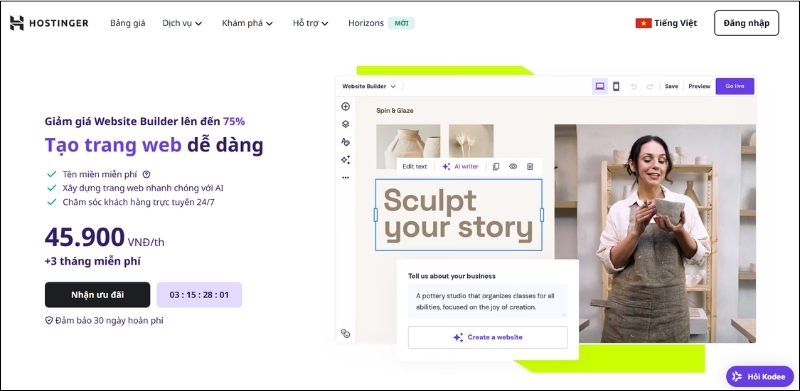Open the Website Builder dropdown in editor
The height and width of the screenshot is (391, 800).
pyautogui.click(x=369, y=86)
